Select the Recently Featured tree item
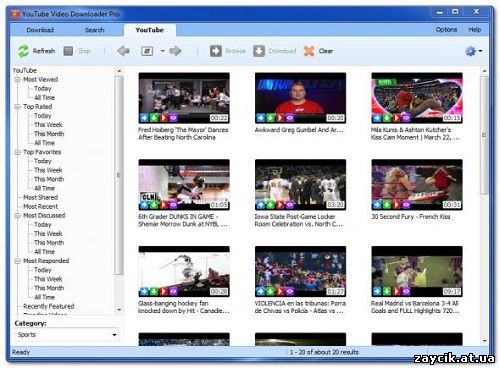This screenshot has height=368, width=500. pos(49,306)
